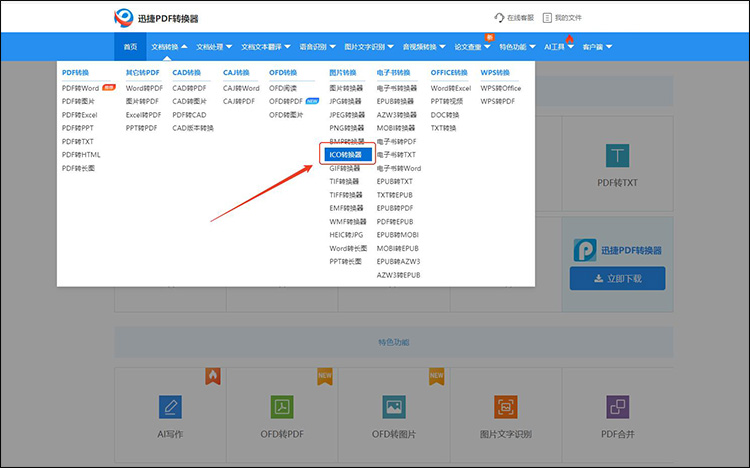Viewport: 750px width, 468px height.
Task: Select PDF转Word in the menu
Action: click(80, 88)
